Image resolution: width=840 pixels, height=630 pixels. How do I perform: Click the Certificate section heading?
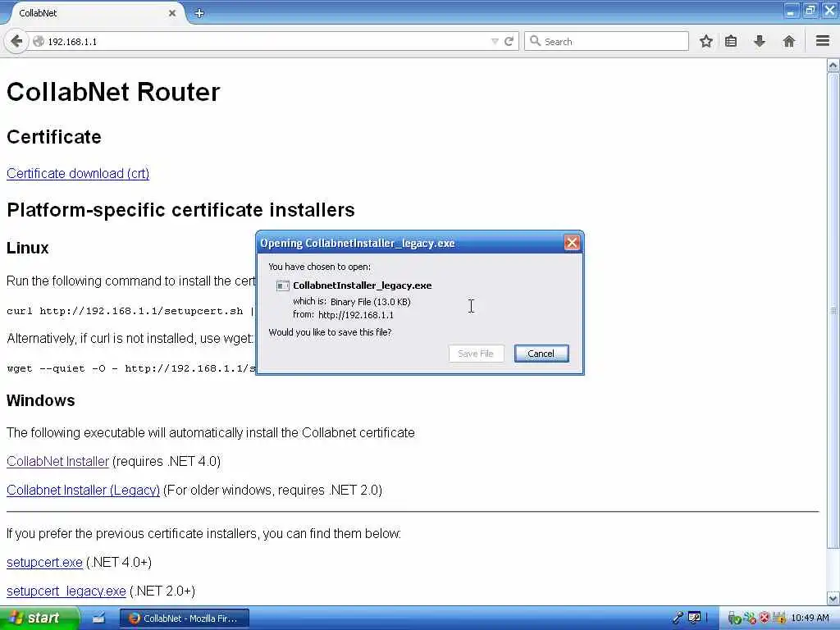tap(54, 137)
